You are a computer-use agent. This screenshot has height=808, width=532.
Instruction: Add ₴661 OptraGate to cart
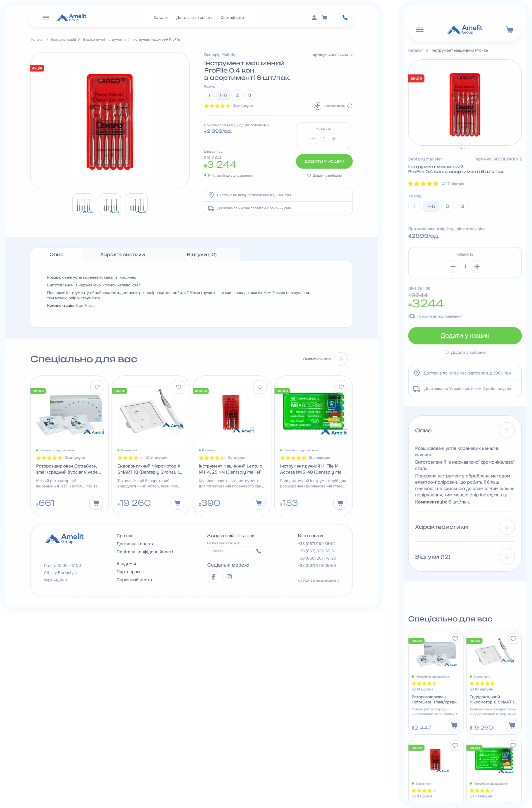pyautogui.click(x=96, y=503)
